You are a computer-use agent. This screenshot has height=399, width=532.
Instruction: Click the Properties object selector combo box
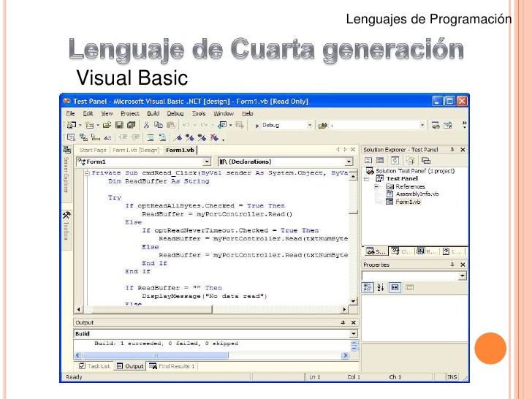click(x=414, y=275)
